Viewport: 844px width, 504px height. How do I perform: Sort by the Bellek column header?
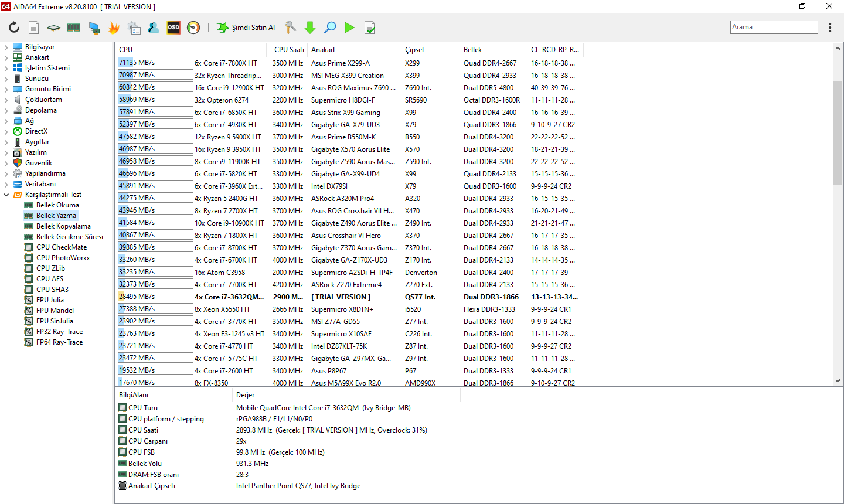click(493, 50)
